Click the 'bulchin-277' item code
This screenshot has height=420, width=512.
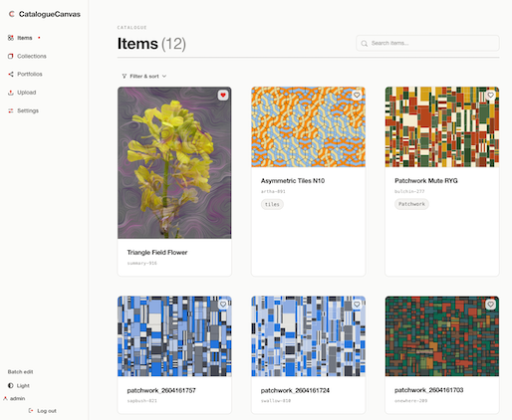(x=409, y=191)
